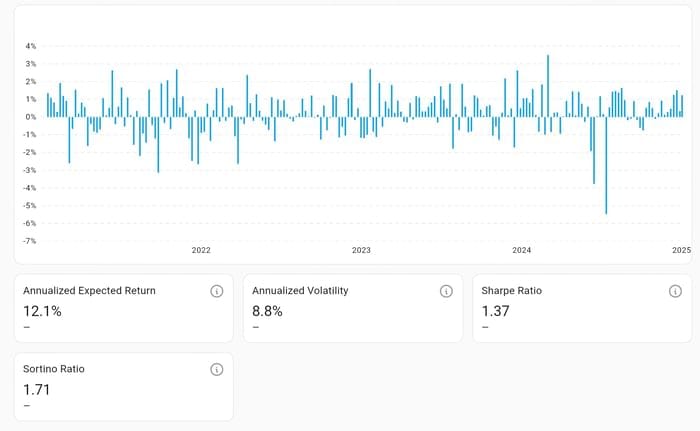Viewport: 700px width, 431px height.
Task: Select the Annualized Volatility label
Action: click(300, 291)
